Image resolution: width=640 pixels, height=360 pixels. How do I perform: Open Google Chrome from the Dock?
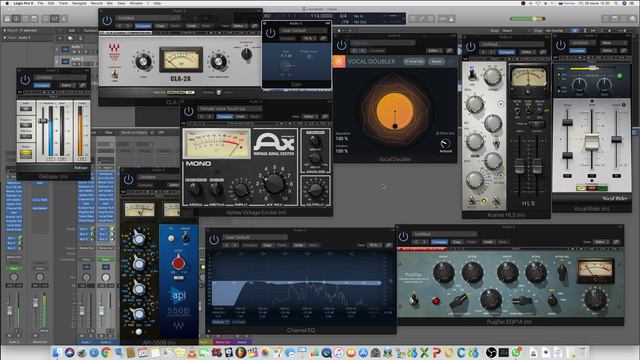106,352
